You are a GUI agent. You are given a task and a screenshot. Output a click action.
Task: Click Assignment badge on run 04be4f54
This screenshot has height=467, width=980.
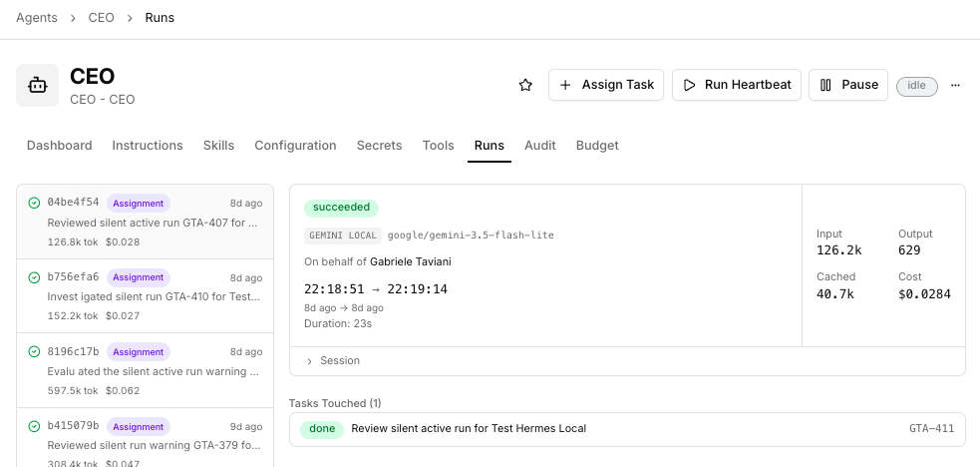tap(139, 204)
